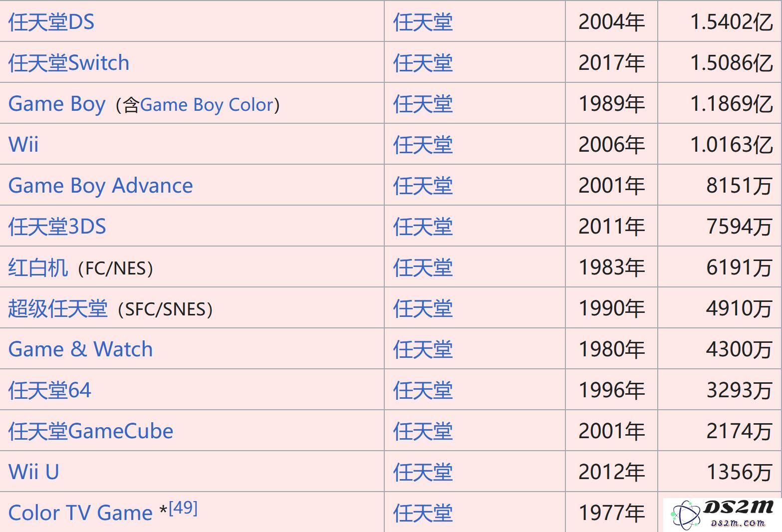The height and width of the screenshot is (532, 782).
Task: Open the 任天堂DS console link
Action: pyautogui.click(x=51, y=22)
